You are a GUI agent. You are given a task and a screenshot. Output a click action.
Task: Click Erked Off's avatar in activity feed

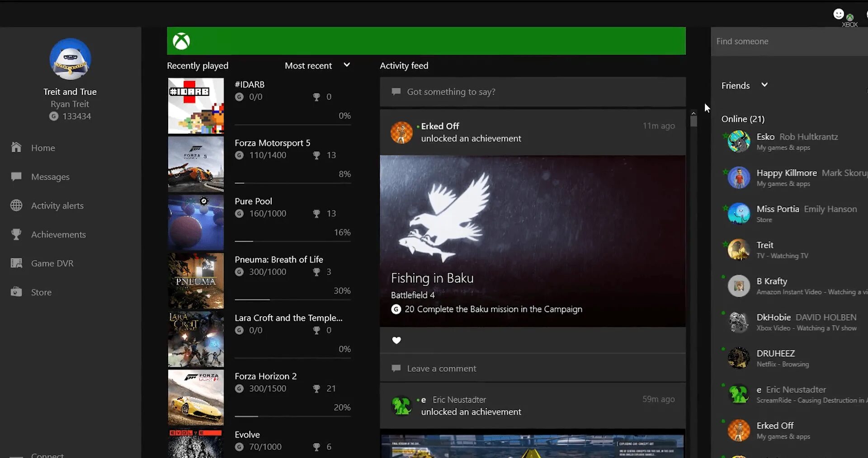pyautogui.click(x=401, y=132)
